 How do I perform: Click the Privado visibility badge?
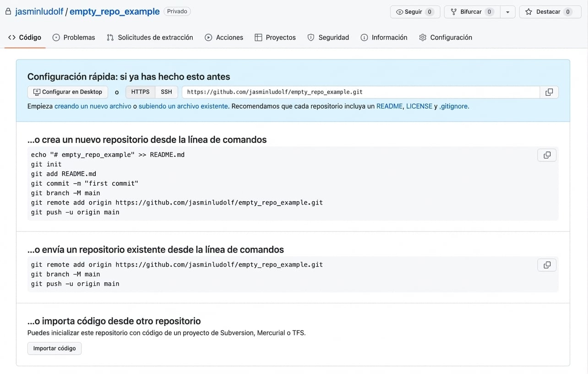[x=177, y=11]
